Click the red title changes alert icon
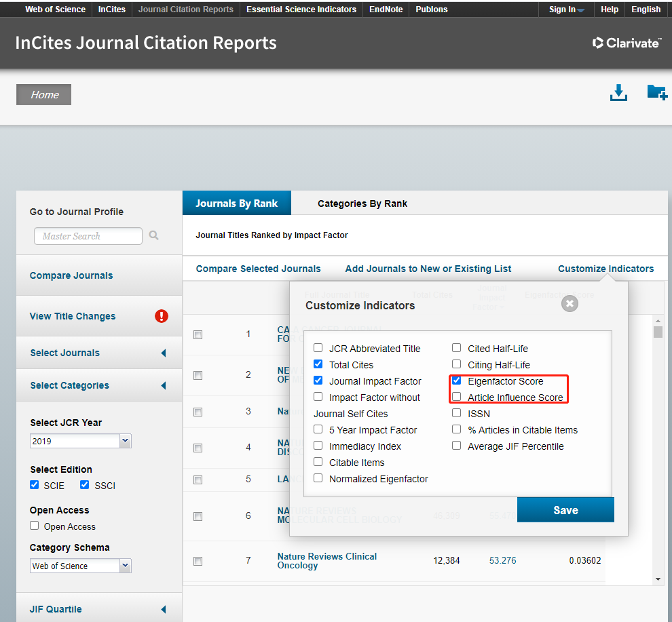This screenshot has height=622, width=672. [162, 316]
